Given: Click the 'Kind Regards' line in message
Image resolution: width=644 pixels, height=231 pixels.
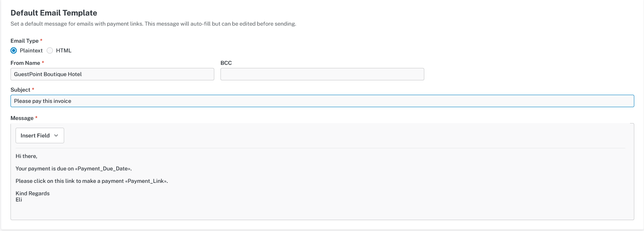Looking at the screenshot, I should 33,193.
